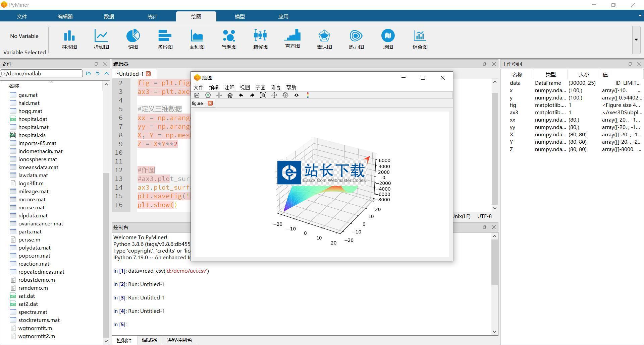Go up one directory in file panel
This screenshot has width=644, height=345.
point(107,73)
